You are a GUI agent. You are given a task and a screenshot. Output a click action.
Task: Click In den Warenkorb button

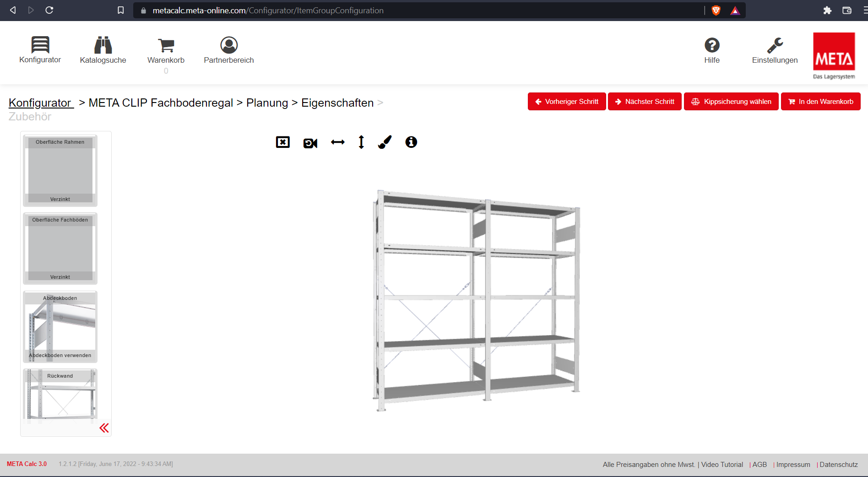pos(820,102)
